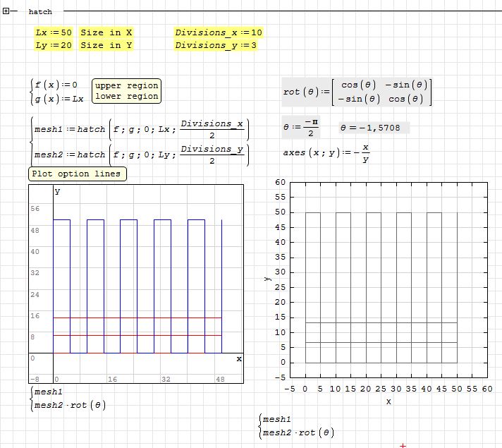
Task: Select the axes(x;y) function definition
Action: point(326,153)
